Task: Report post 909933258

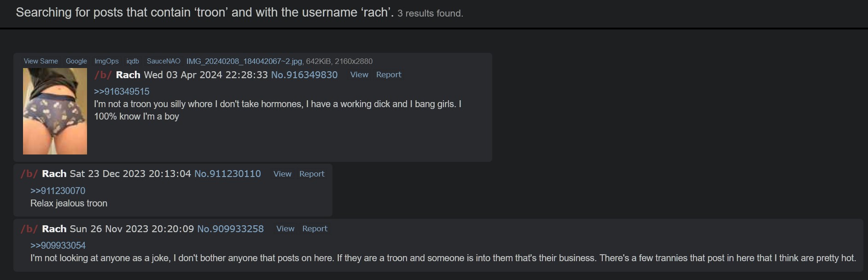Action: [315, 229]
